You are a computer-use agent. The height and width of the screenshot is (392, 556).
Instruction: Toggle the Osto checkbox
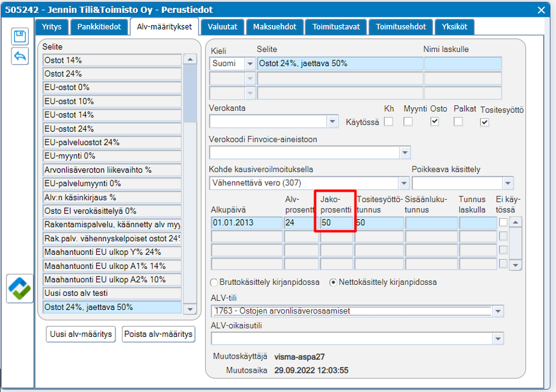click(435, 121)
